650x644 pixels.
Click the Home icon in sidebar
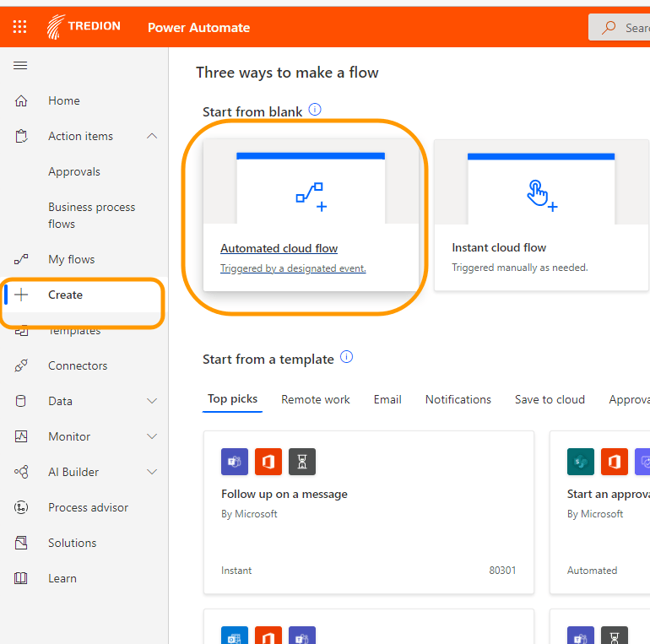pyautogui.click(x=22, y=101)
